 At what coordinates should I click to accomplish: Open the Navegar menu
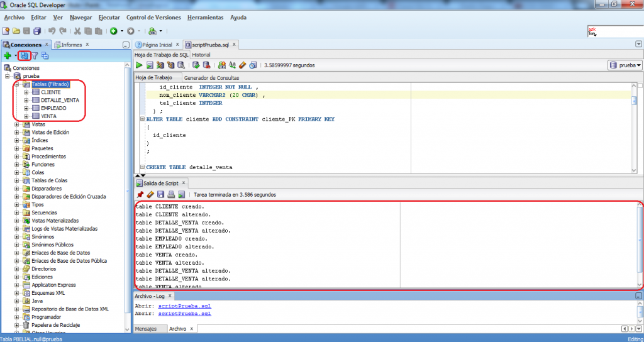81,18
